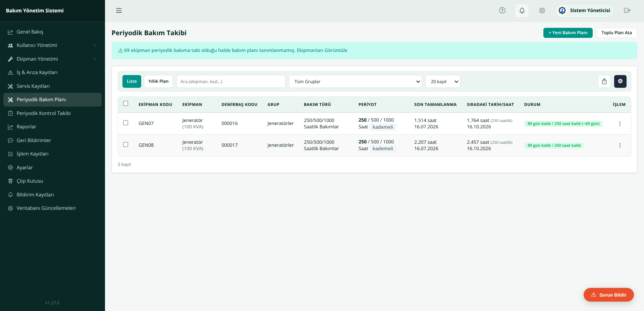This screenshot has width=644, height=311.
Task: Click the Bakım Yönetim Sistemi title
Action: 35,11
